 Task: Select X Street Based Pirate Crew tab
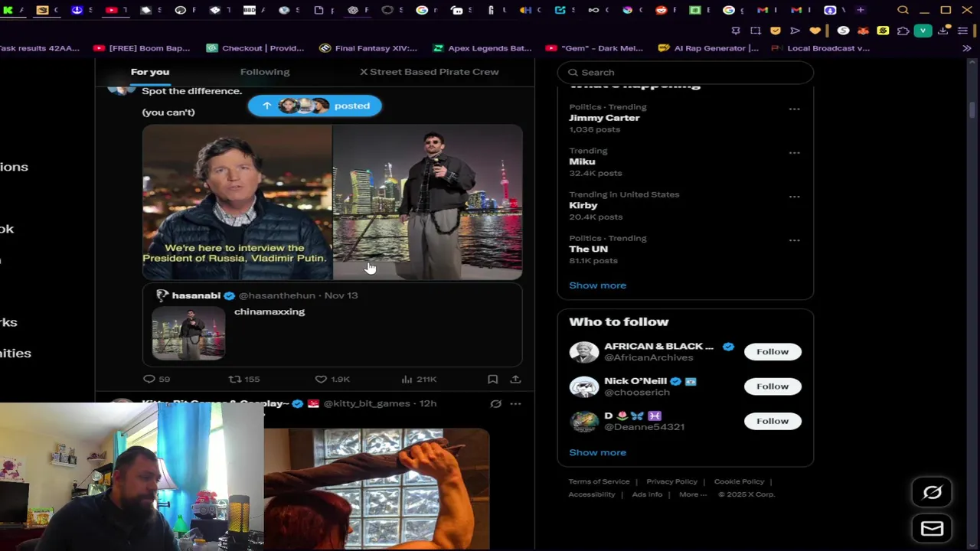tap(430, 72)
